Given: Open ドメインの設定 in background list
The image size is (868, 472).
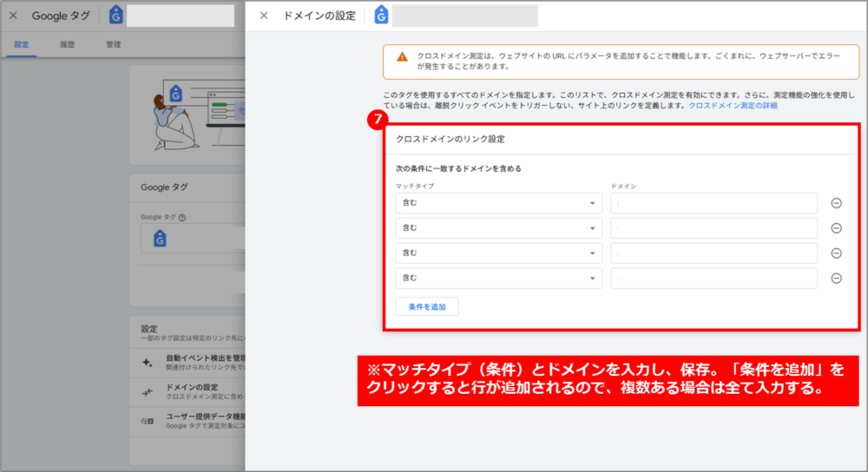Looking at the screenshot, I should click(187, 392).
